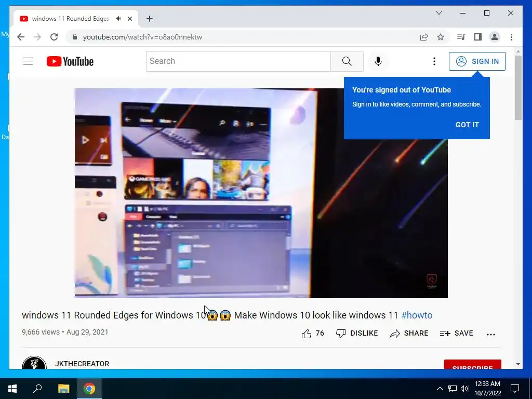The image size is (532, 399).
Task: Click the browser forward arrow
Action: [x=37, y=37]
